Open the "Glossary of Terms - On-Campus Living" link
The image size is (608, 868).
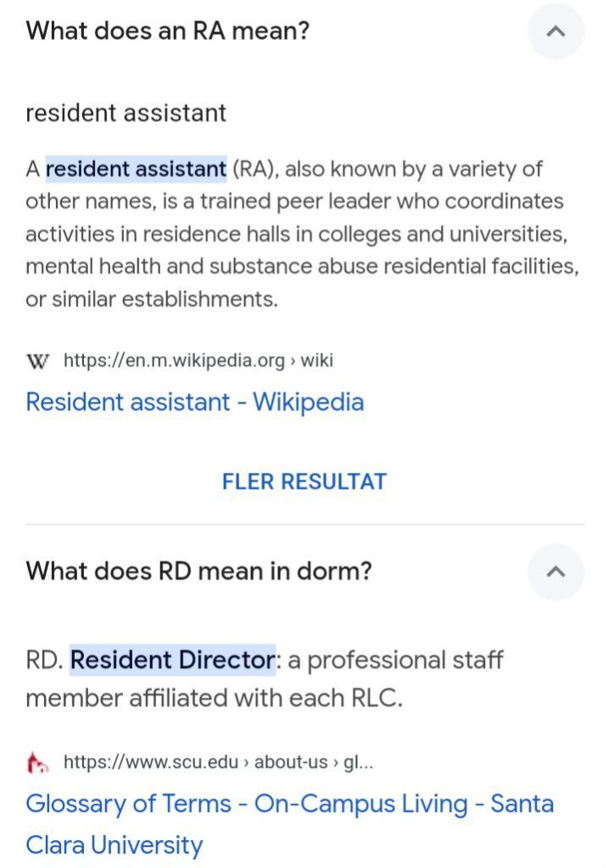289,804
